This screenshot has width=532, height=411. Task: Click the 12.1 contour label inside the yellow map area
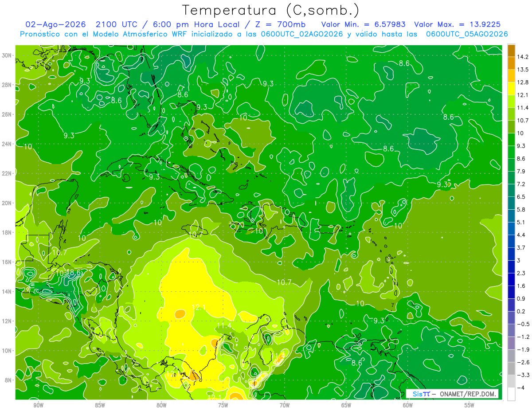tap(199, 307)
